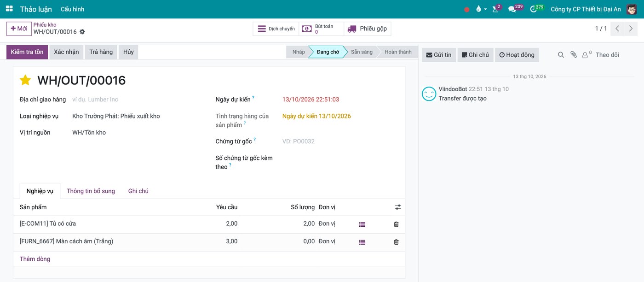Delete the Tủ có cửa line

pyautogui.click(x=396, y=224)
